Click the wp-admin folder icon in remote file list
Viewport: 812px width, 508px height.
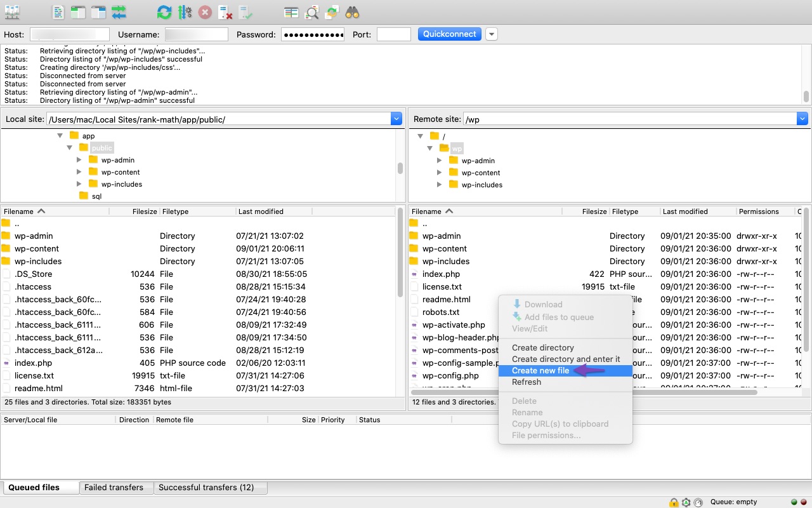(414, 236)
